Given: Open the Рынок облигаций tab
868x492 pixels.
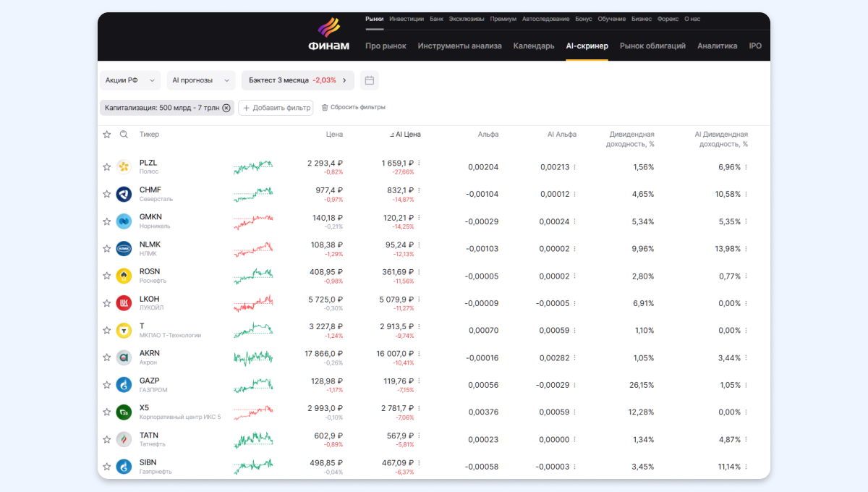Looking at the screenshot, I should [652, 46].
